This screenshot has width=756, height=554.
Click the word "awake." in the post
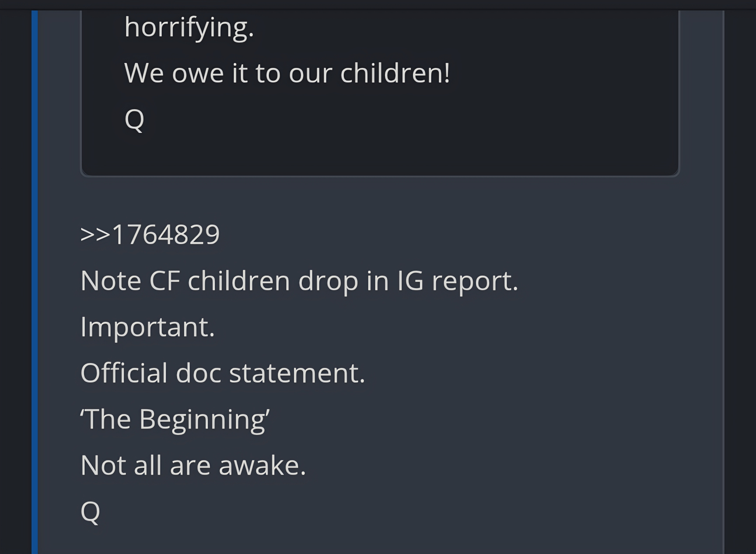262,466
